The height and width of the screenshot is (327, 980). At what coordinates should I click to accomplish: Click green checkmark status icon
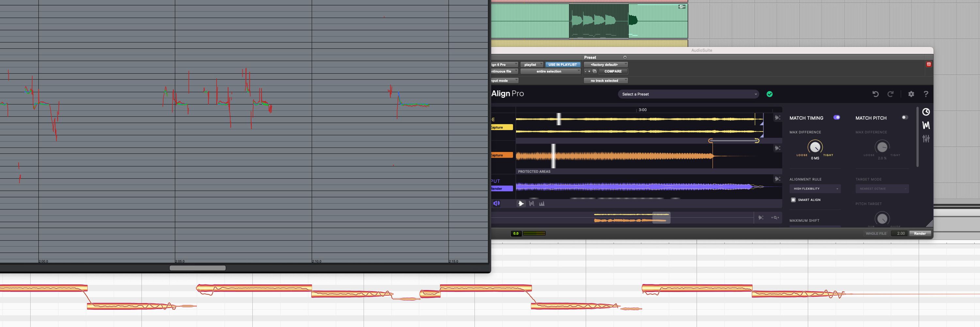click(770, 94)
